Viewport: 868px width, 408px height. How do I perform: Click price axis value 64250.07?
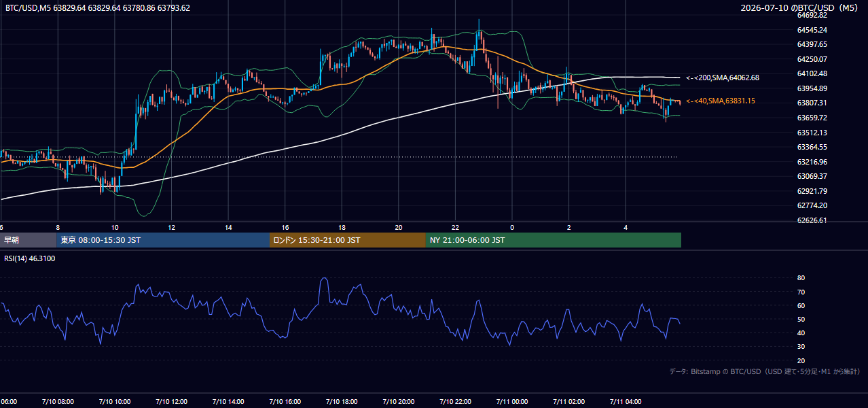point(812,59)
